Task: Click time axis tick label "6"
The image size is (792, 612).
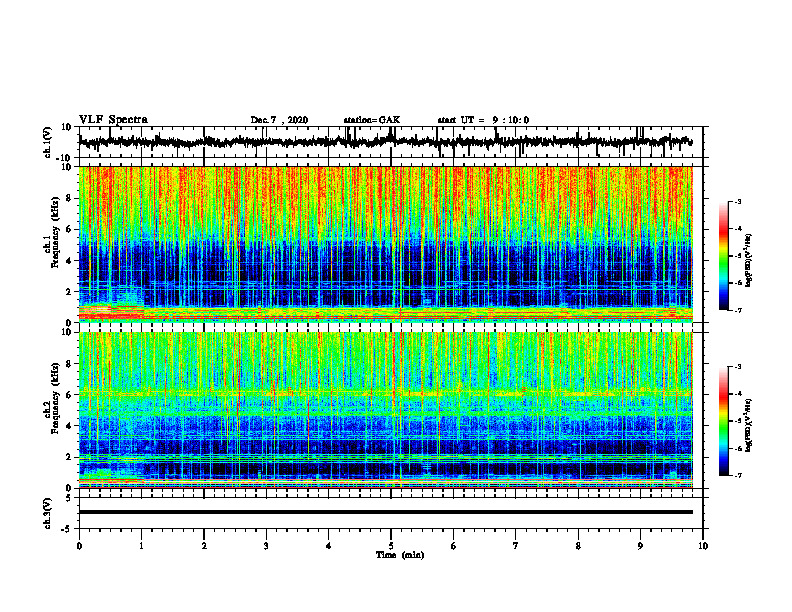Action: tap(454, 546)
